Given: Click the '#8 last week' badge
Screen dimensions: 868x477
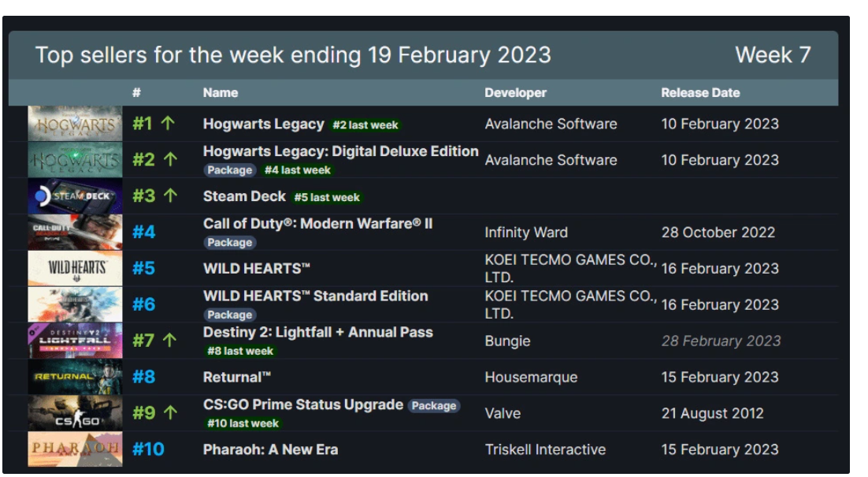Looking at the screenshot, I should [240, 351].
